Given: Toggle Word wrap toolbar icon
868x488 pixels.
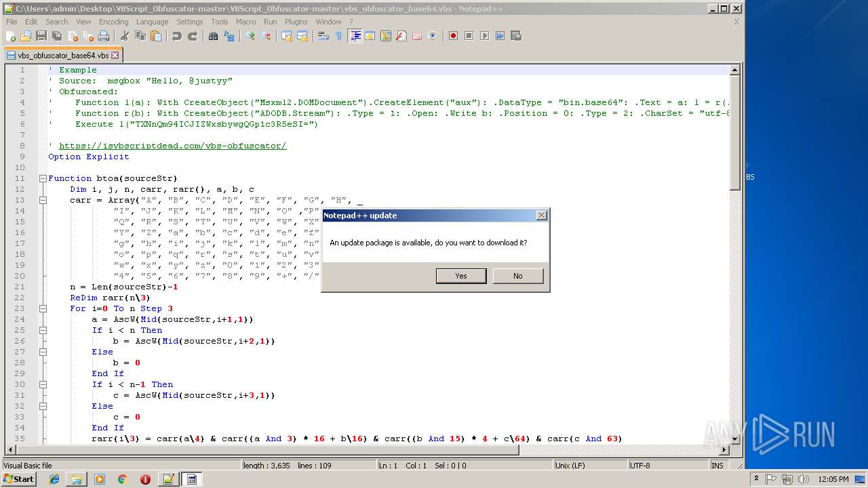Looking at the screenshot, I should click(323, 36).
